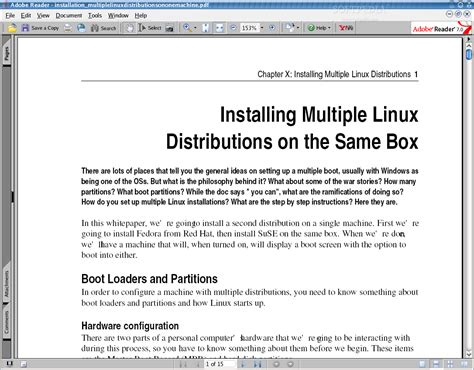
Task: Click the page header 'Chapter X: Installing Multiple Linux Distributions'
Action: 334,74
